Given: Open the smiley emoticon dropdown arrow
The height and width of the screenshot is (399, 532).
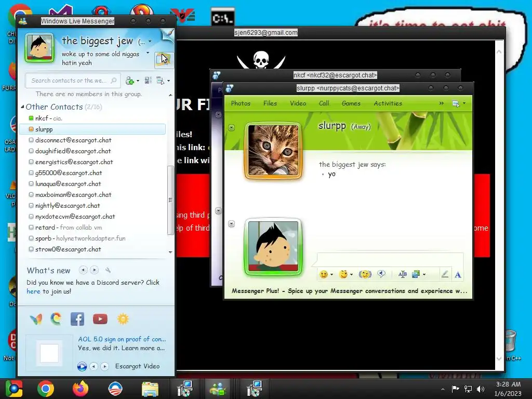Looking at the screenshot, I should [331, 274].
